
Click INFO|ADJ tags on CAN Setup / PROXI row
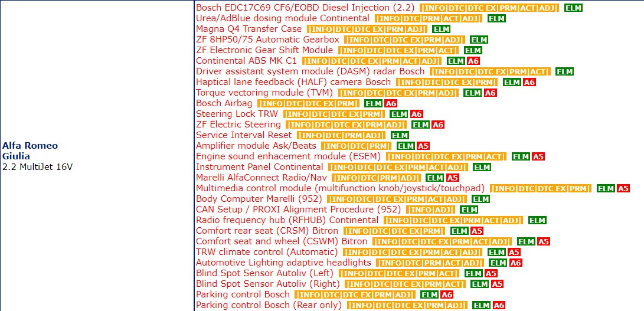[430, 210]
